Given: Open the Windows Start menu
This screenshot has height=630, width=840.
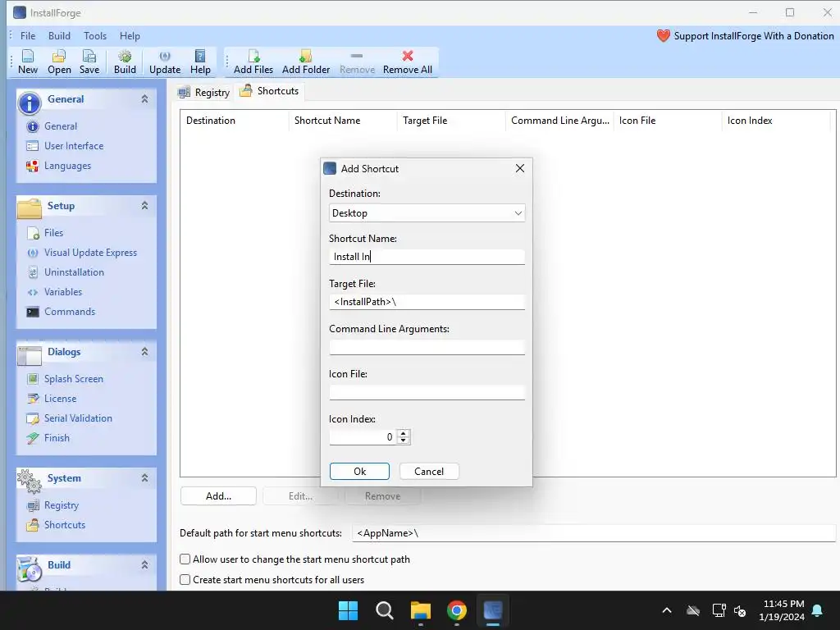Looking at the screenshot, I should coord(348,610).
